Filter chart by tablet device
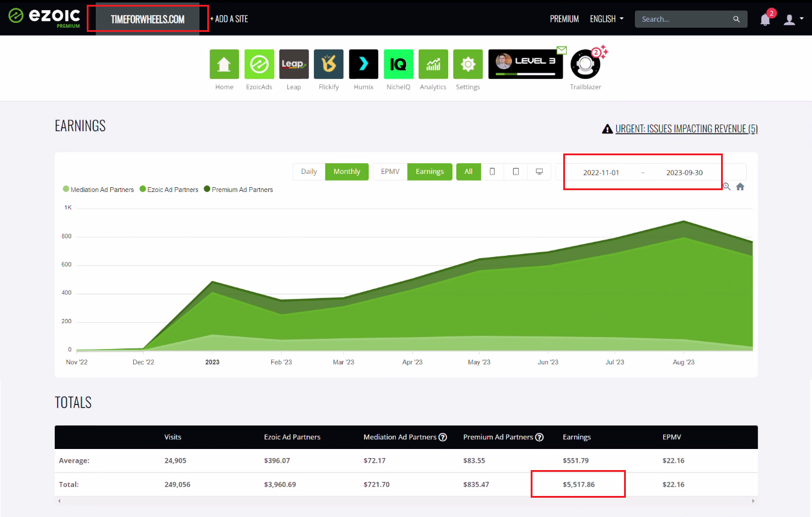The height and width of the screenshot is (517, 812). click(516, 172)
